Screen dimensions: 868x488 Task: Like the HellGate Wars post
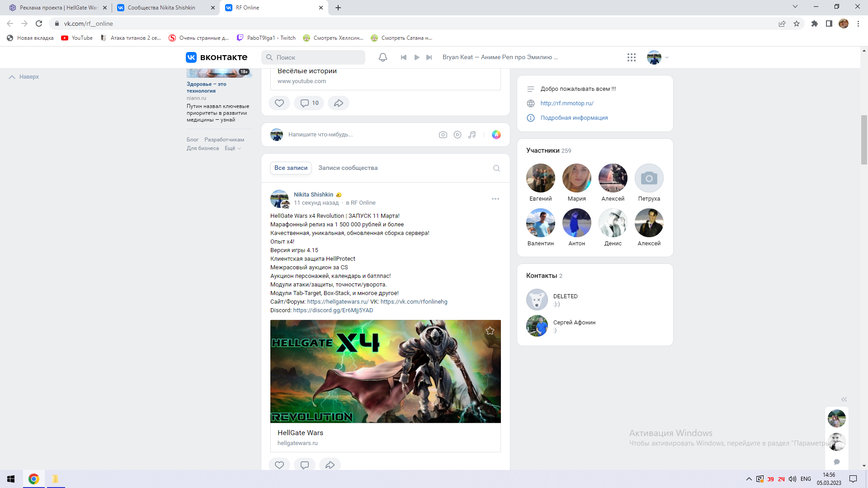coord(279,465)
